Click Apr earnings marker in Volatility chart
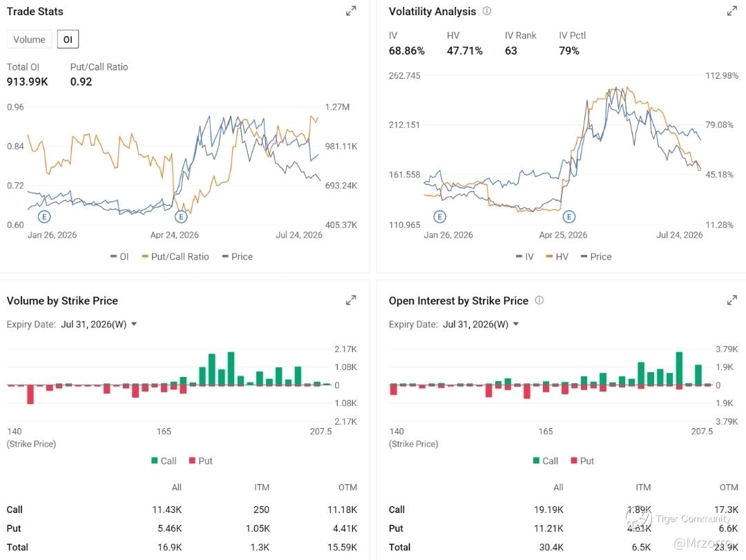 tap(569, 217)
